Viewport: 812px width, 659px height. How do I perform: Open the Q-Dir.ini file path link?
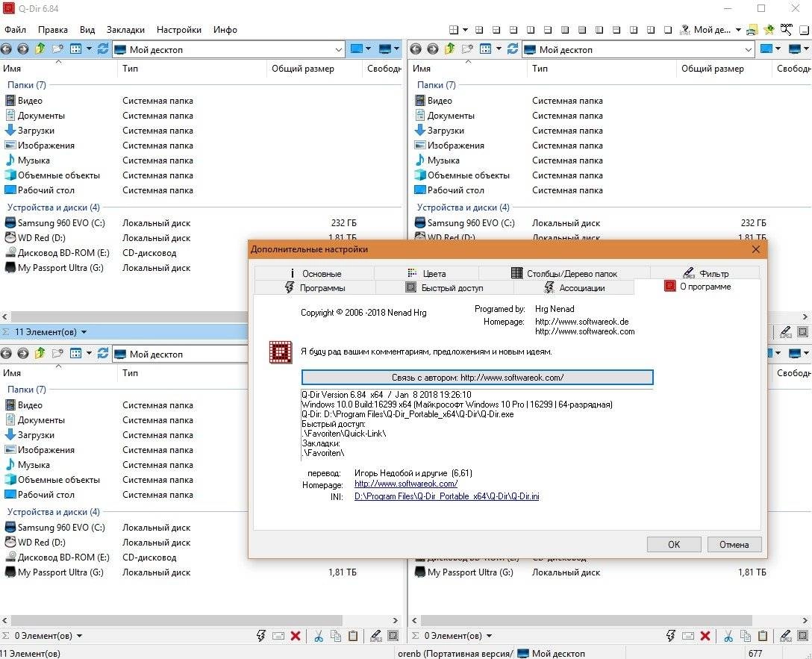446,496
